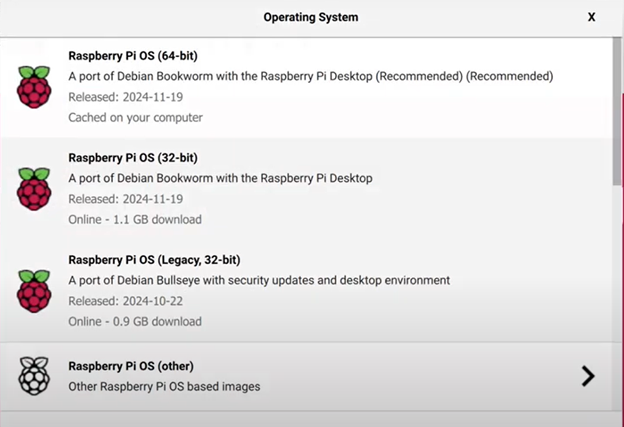
Task: Click the 'Online - 1.1 GB download' text
Action: [x=135, y=219]
